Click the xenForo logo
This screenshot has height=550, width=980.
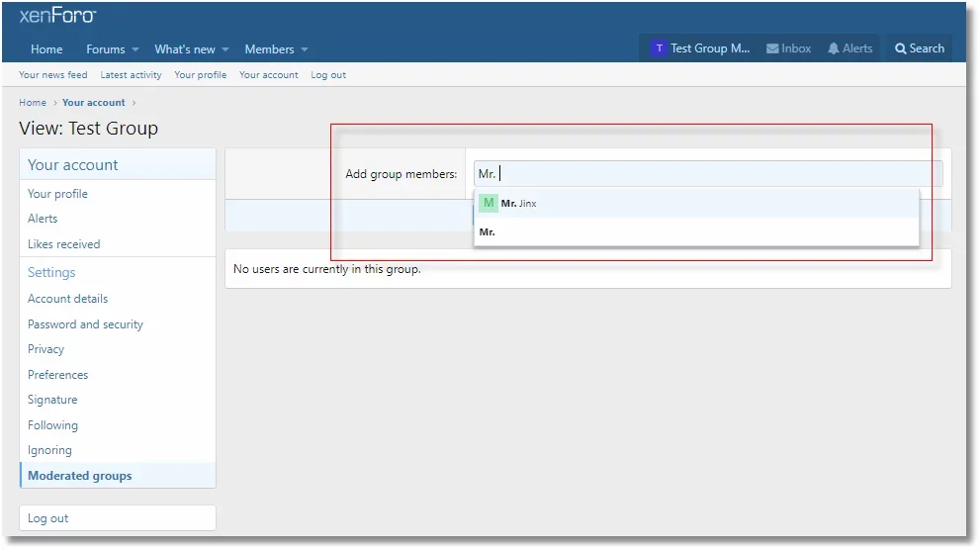click(57, 16)
